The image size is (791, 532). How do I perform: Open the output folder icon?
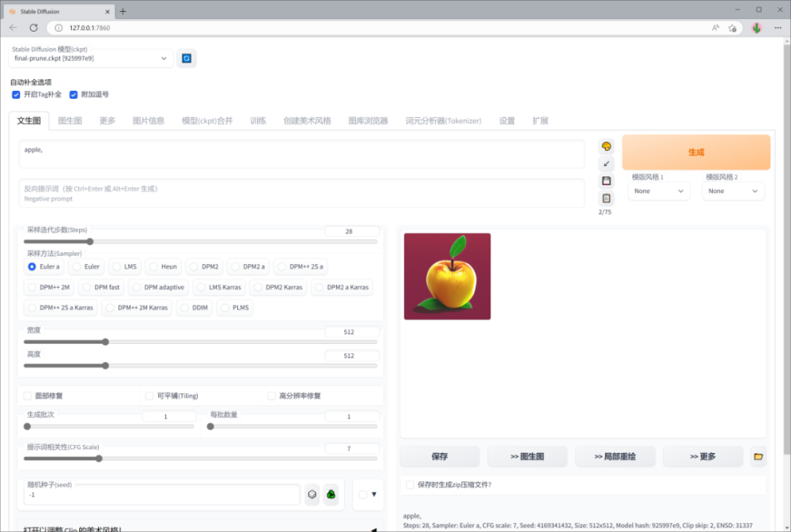coord(759,456)
